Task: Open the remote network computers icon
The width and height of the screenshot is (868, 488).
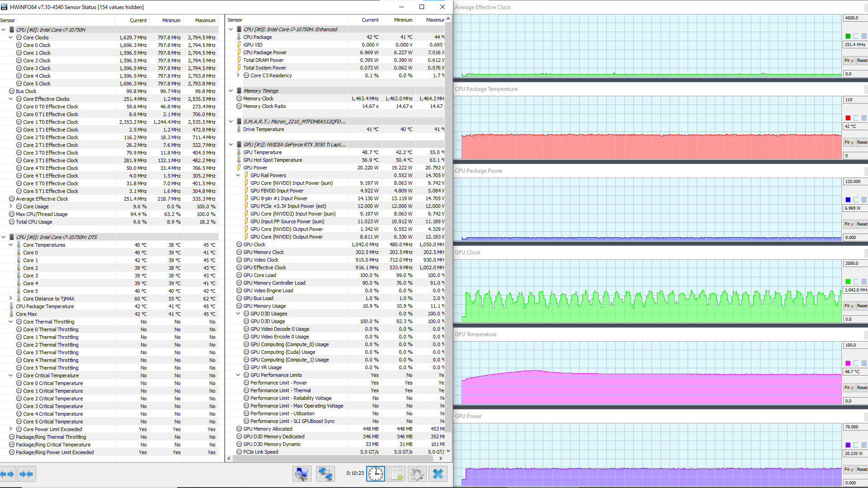Action: pos(325,474)
